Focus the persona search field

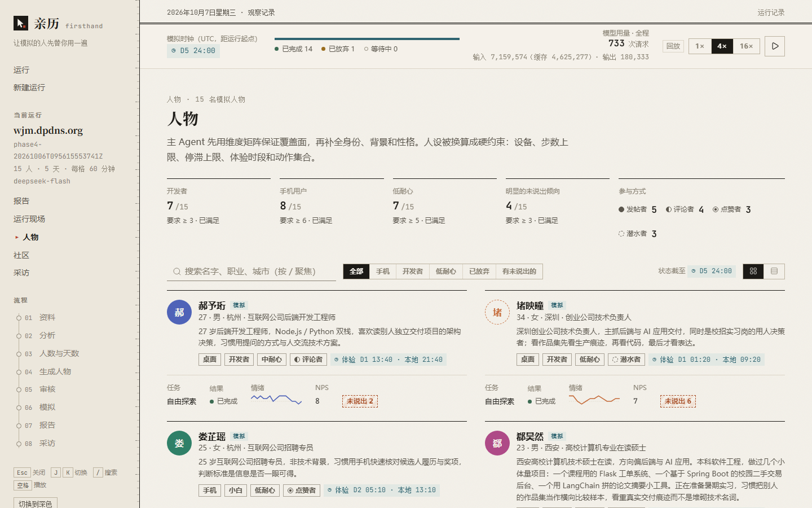pyautogui.click(x=251, y=271)
